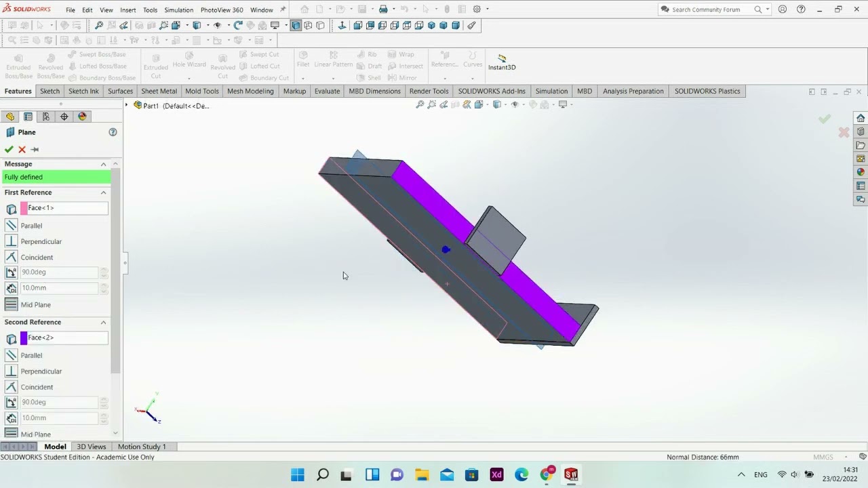Collapse the First Reference section

(x=104, y=192)
